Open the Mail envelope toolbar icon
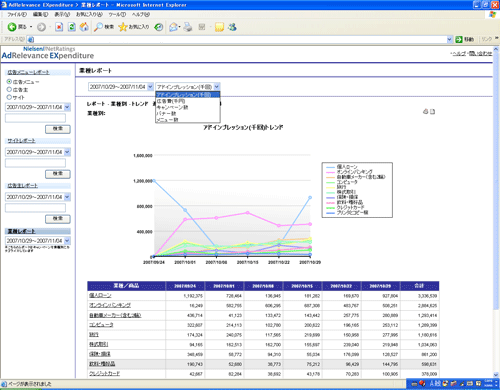This screenshot has height=390, width=500. (x=173, y=27)
